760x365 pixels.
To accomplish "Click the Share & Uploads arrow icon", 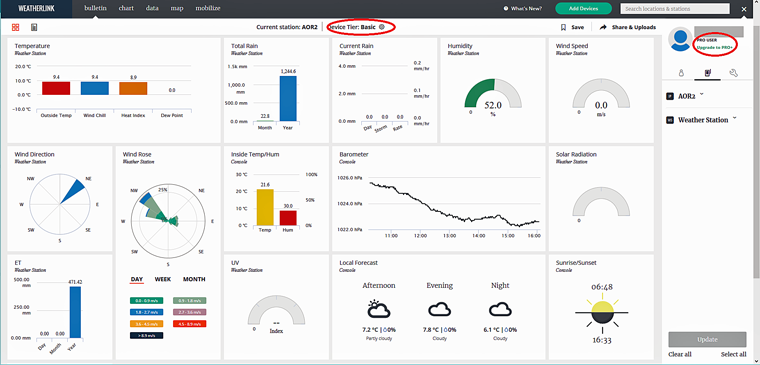I will pyautogui.click(x=603, y=28).
